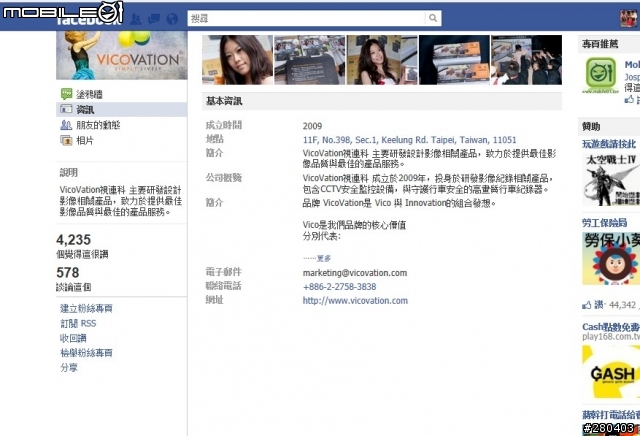The image size is (640, 436).
Task: Click founding year value 2009
Action: (312, 126)
